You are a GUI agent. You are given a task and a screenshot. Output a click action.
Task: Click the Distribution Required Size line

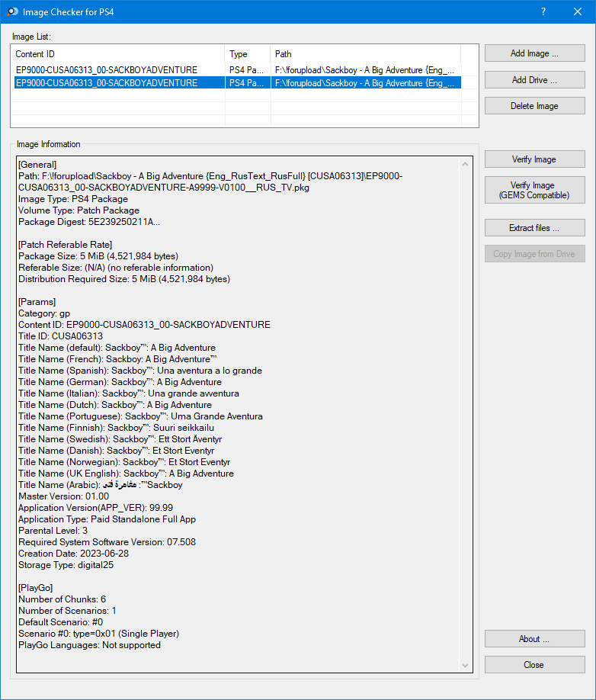[124, 279]
